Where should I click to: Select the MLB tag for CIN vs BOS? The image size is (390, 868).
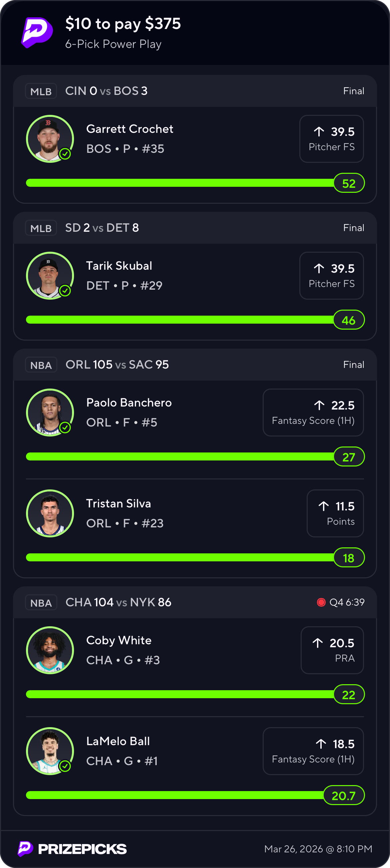click(x=41, y=91)
